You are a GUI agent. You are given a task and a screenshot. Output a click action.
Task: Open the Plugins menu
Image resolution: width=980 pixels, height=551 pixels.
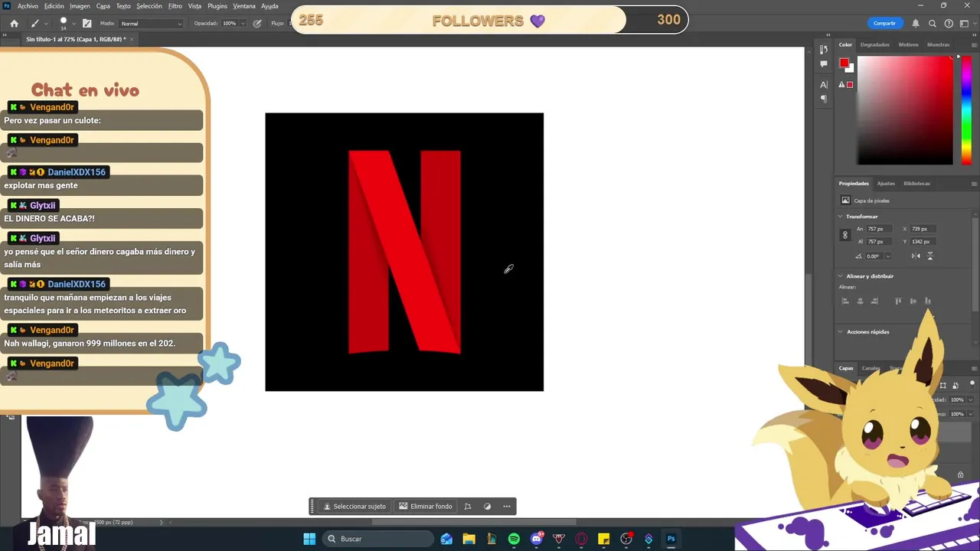click(x=217, y=6)
